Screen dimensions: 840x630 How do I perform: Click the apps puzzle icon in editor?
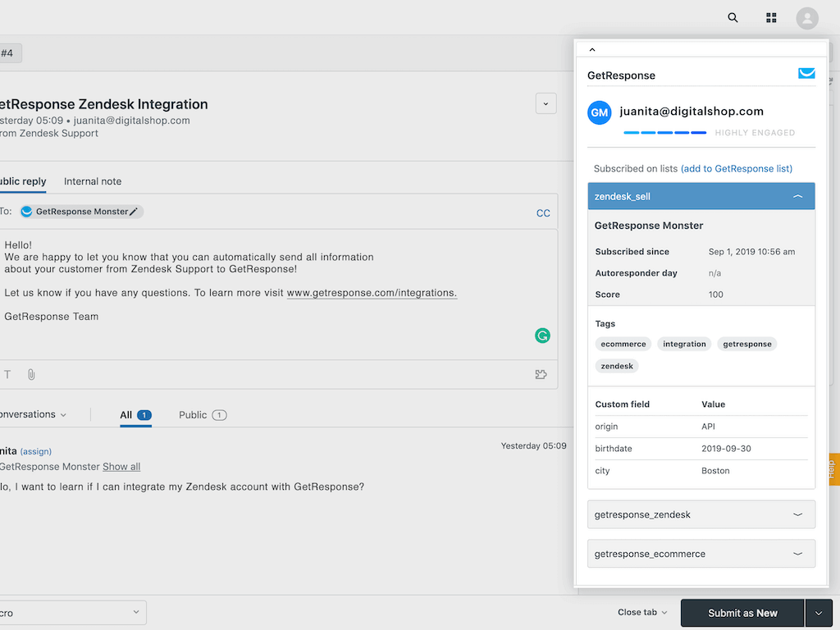pyautogui.click(x=541, y=374)
